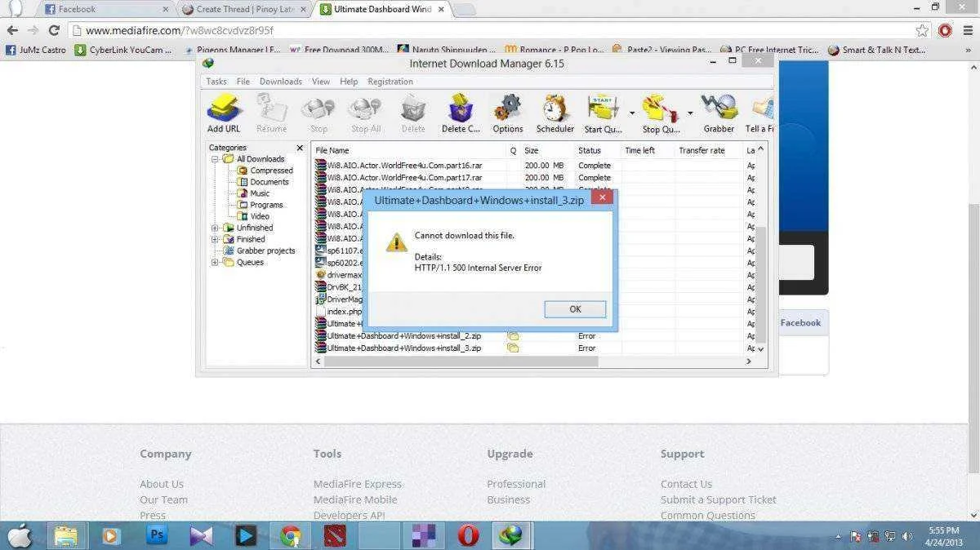
Task: Click the mediafire address bar
Action: coord(490,30)
